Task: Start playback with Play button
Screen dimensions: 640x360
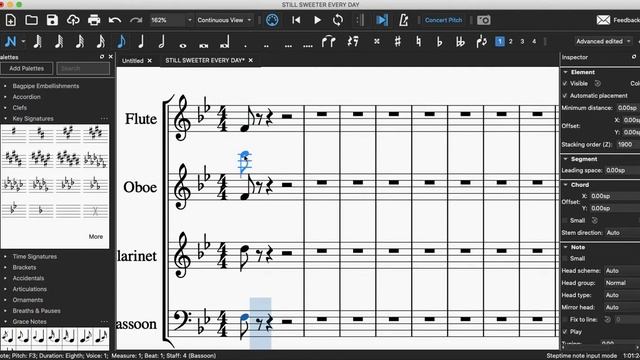Action: (x=317, y=20)
